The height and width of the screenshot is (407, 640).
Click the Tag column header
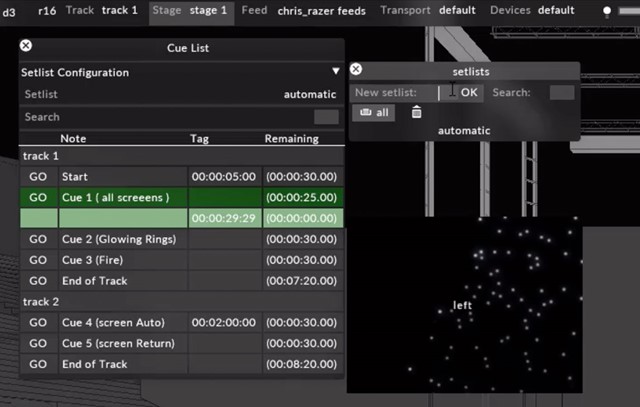[x=199, y=139]
